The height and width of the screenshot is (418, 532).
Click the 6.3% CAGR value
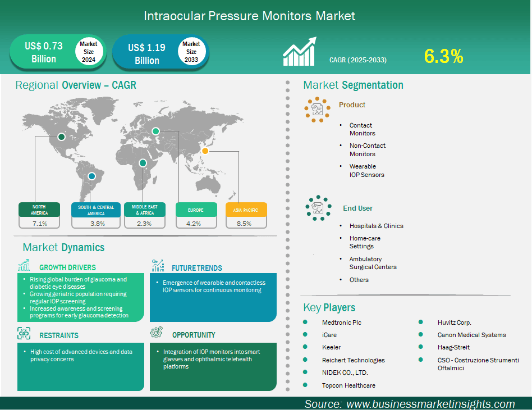click(443, 56)
